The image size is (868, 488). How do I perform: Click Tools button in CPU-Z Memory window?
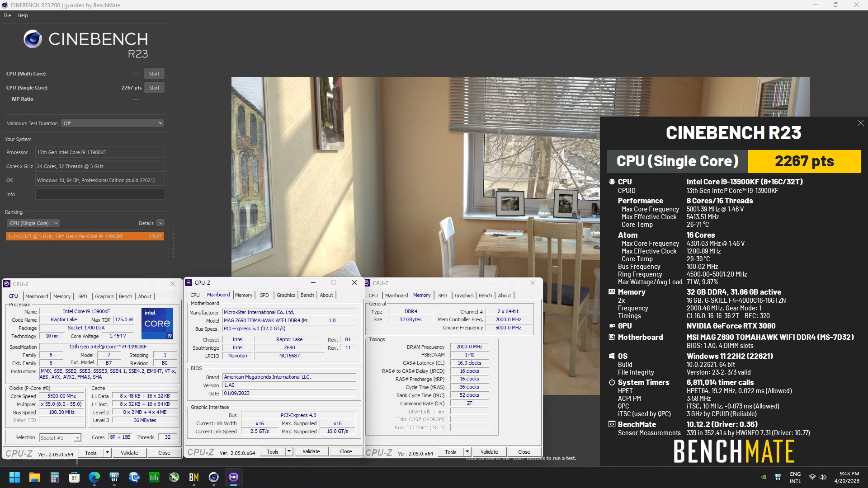click(451, 452)
